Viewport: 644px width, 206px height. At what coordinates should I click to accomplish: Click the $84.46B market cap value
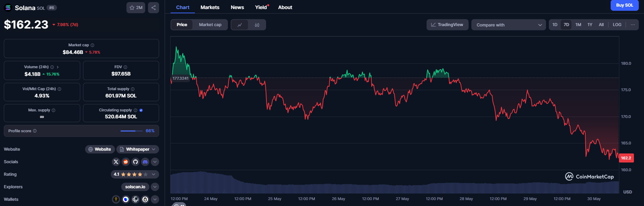(x=73, y=52)
